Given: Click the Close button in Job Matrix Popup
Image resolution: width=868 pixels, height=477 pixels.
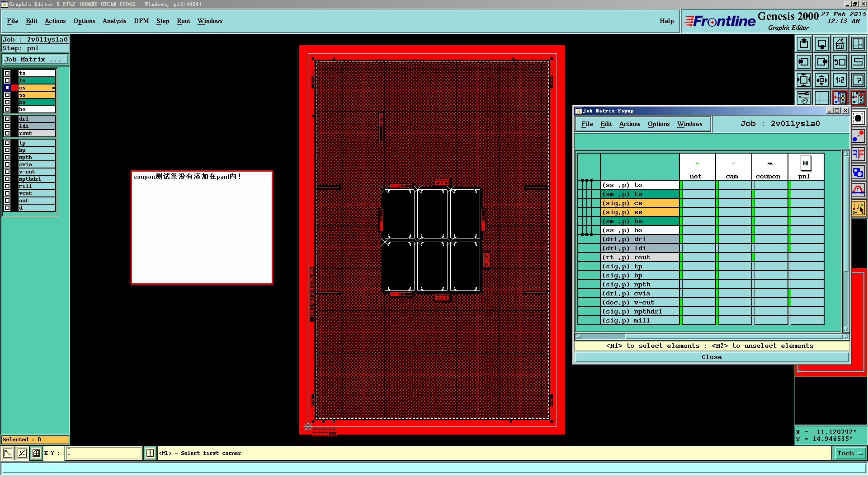Looking at the screenshot, I should tap(712, 357).
